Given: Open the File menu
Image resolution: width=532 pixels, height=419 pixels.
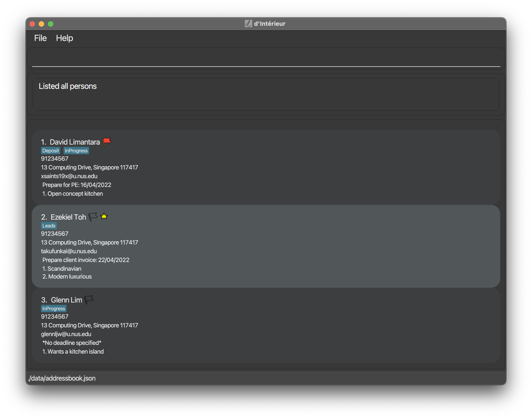Looking at the screenshot, I should [40, 38].
